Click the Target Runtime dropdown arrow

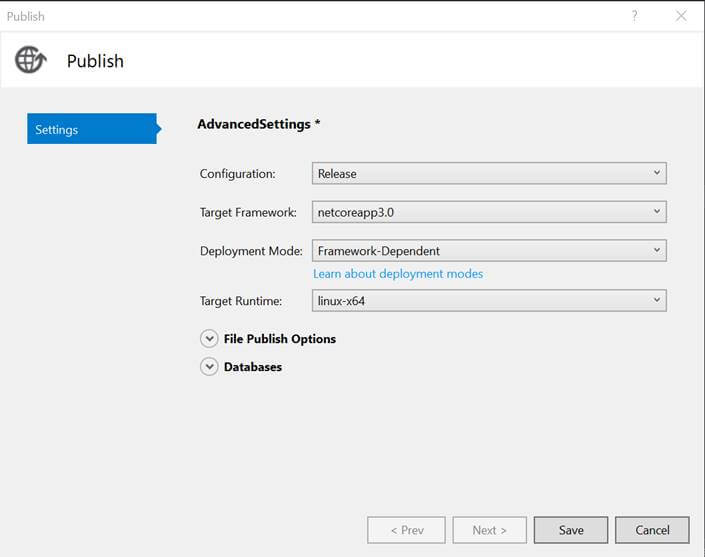[657, 300]
